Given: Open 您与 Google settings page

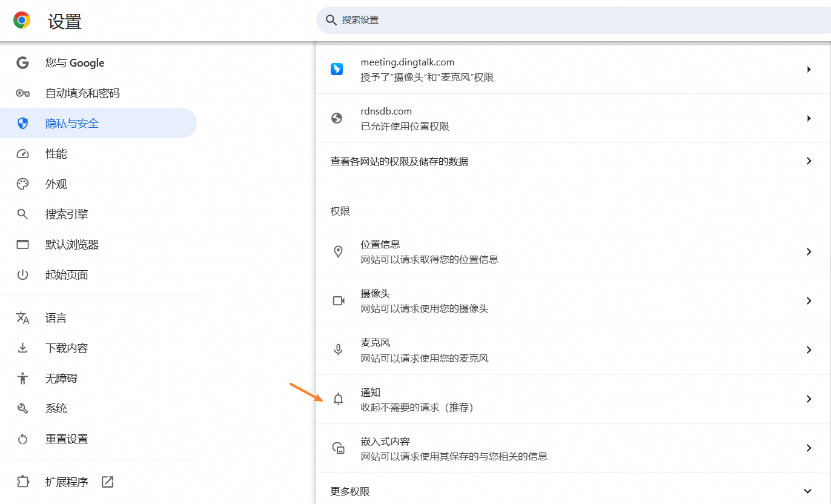Looking at the screenshot, I should click(74, 63).
